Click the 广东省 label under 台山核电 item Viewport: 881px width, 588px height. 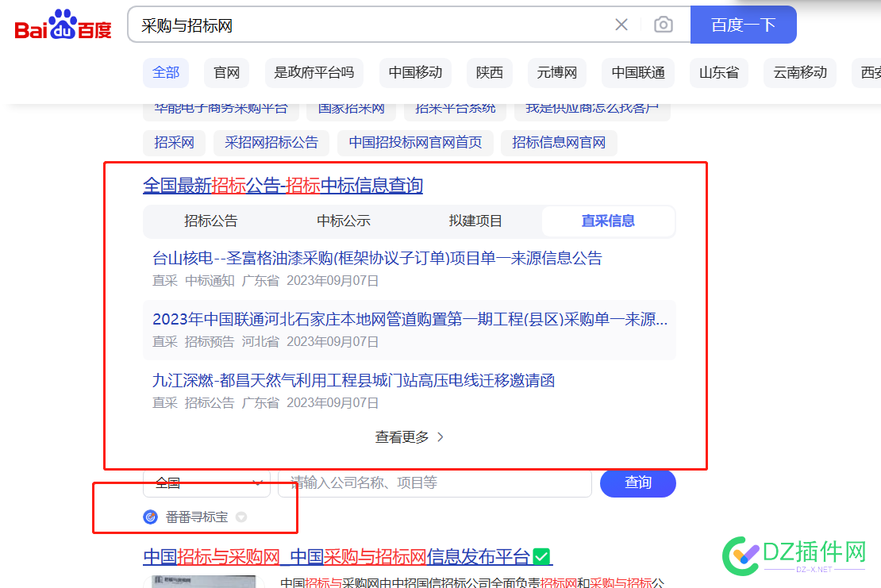(x=260, y=281)
